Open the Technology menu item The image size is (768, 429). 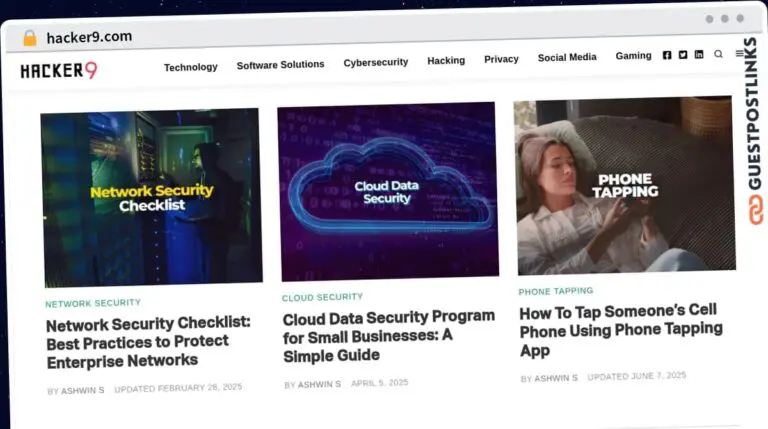point(190,67)
